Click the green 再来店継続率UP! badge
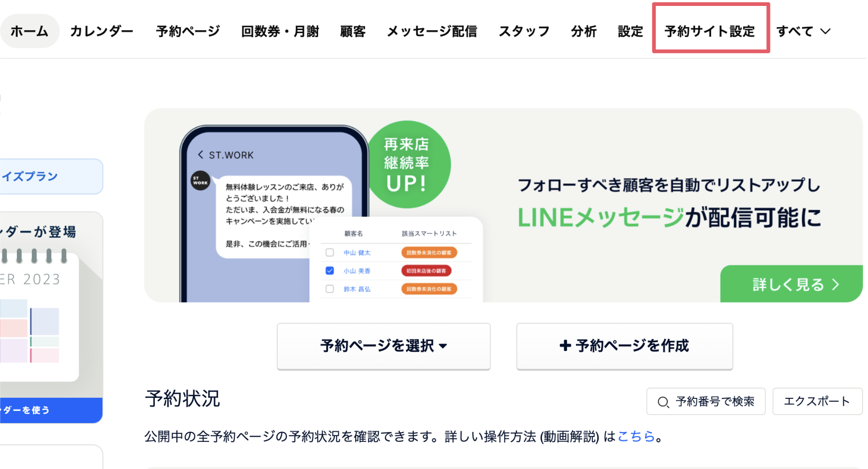Image resolution: width=868 pixels, height=469 pixels. [x=407, y=164]
